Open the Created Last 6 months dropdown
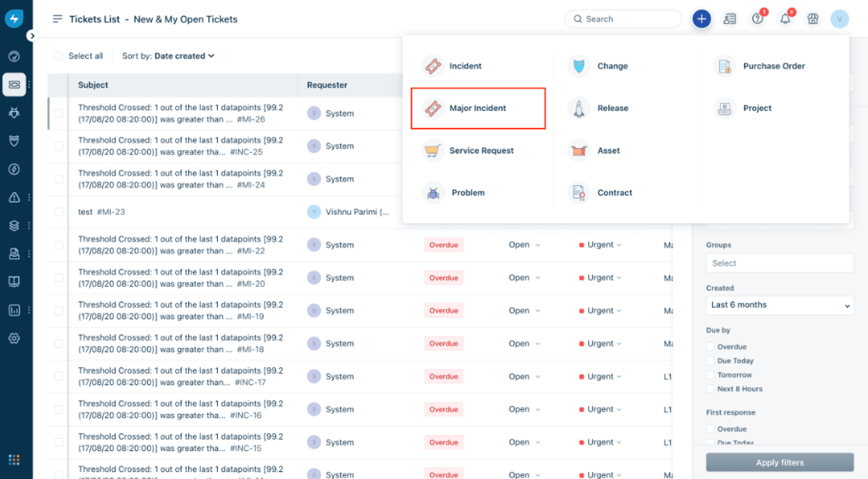The image size is (868, 479). (779, 305)
